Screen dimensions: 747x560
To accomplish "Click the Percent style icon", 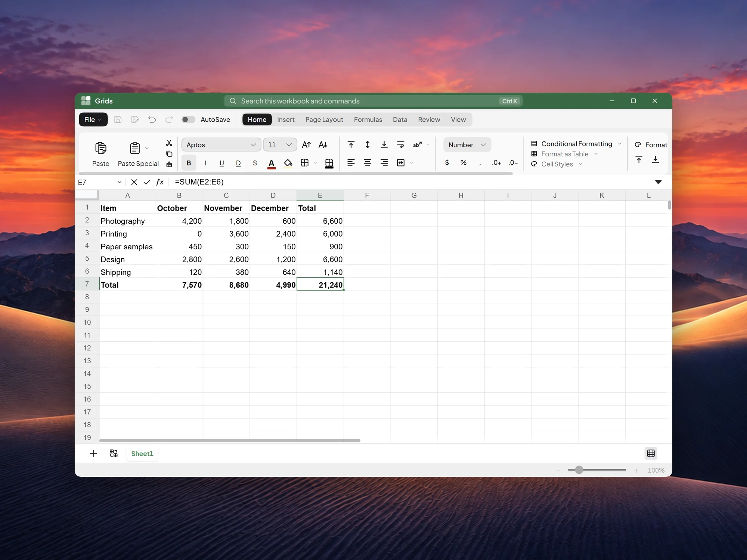I will [464, 162].
